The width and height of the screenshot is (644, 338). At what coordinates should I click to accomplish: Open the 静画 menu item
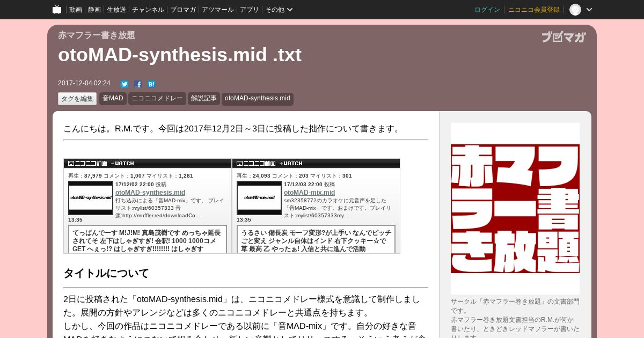(x=94, y=10)
